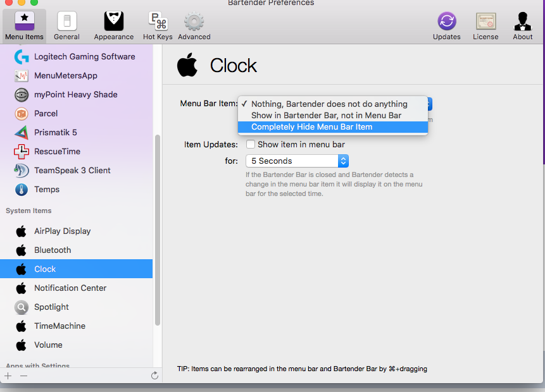This screenshot has width=545, height=392.
Task: Enable Show item in menu bar checkbox
Action: [x=250, y=144]
